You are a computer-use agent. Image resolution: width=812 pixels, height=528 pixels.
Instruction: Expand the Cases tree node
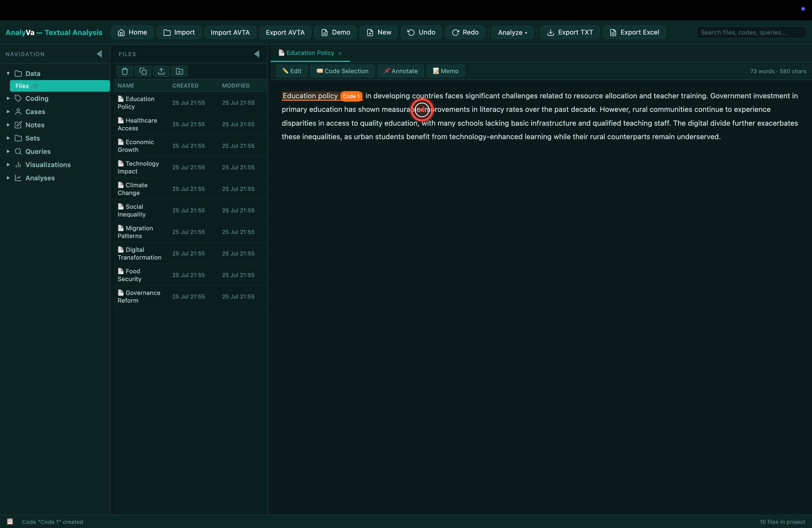[x=8, y=112]
